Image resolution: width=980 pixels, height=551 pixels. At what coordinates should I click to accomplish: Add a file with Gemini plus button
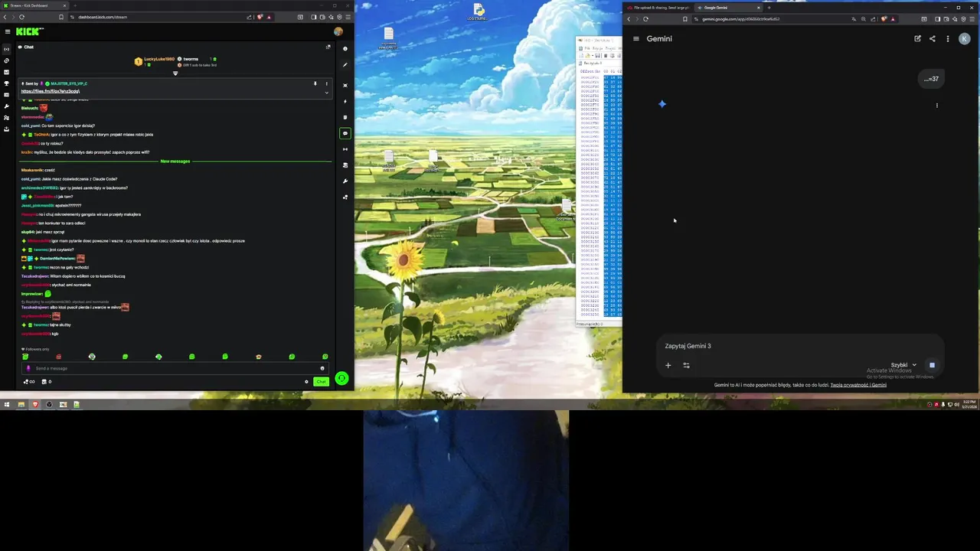pyautogui.click(x=668, y=365)
